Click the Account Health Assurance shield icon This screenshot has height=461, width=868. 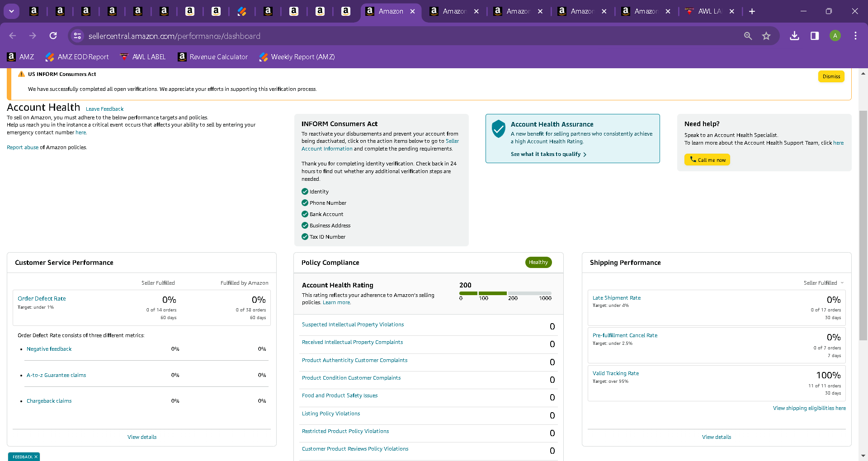click(498, 129)
